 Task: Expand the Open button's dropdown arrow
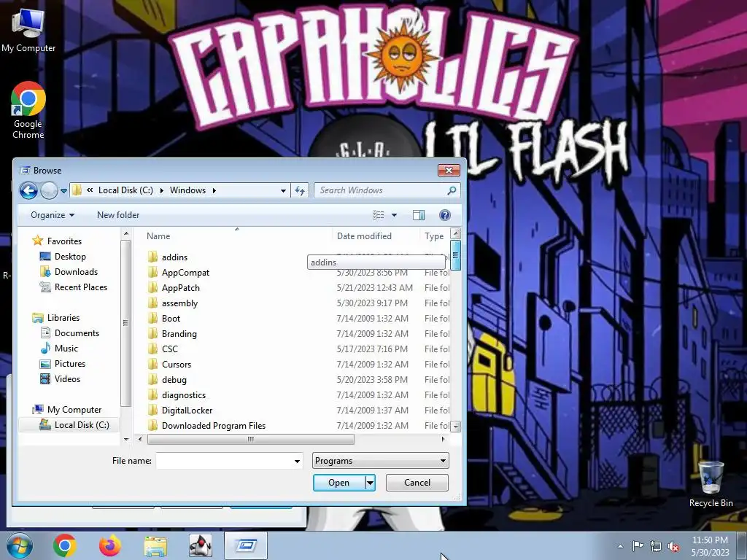(x=370, y=483)
